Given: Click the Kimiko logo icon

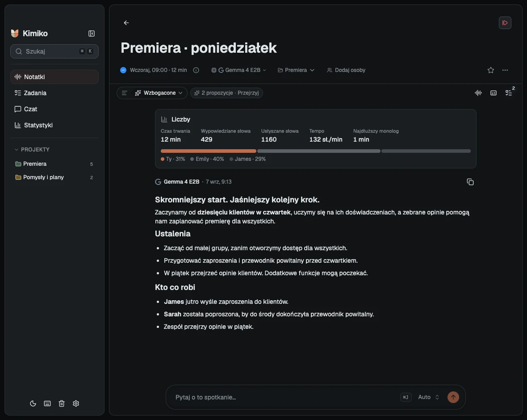Looking at the screenshot, I should click(15, 34).
